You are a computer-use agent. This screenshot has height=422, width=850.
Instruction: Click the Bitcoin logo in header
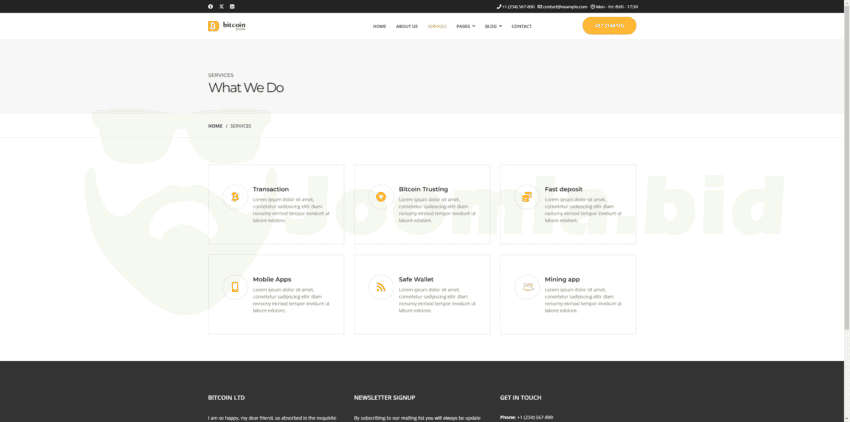pos(227,26)
